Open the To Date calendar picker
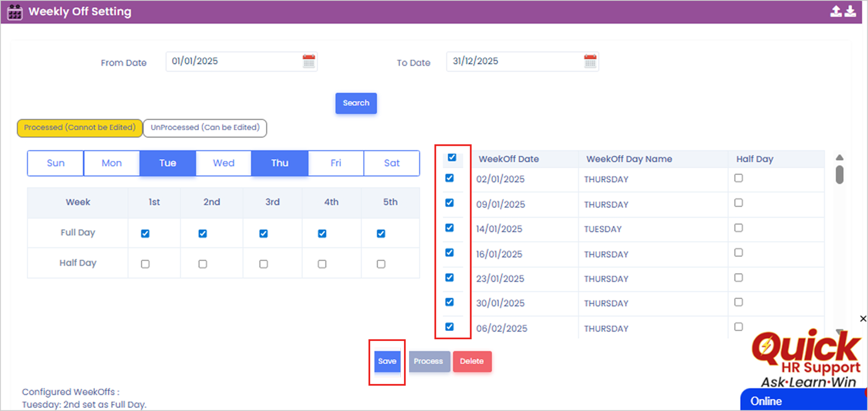This screenshot has height=411, width=868. point(590,62)
